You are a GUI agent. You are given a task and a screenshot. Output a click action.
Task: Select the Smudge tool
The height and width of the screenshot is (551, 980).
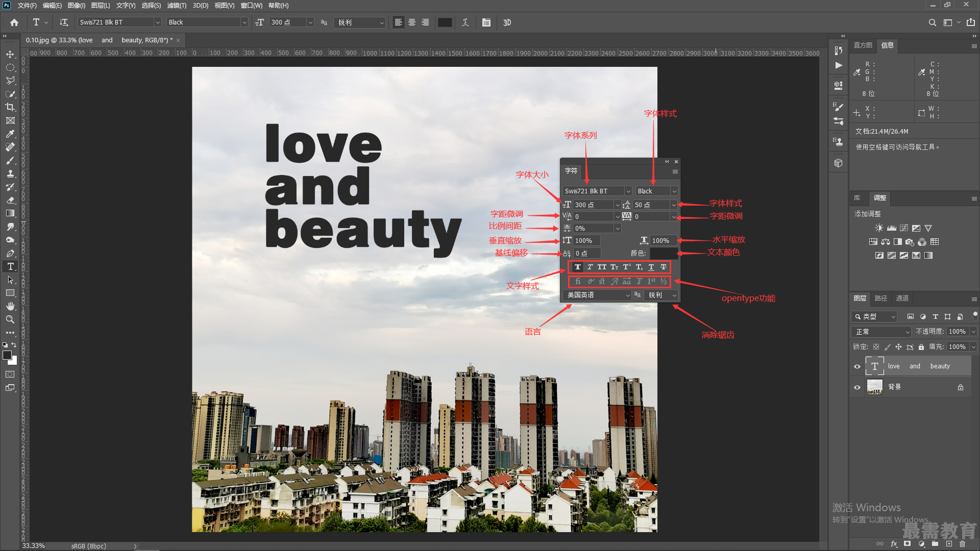10,227
